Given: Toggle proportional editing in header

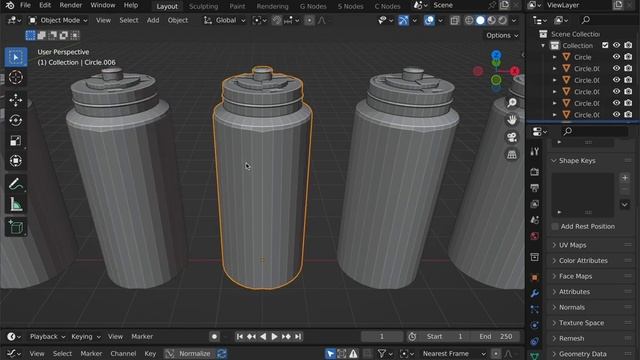Looking at the screenshot, I should [x=309, y=20].
